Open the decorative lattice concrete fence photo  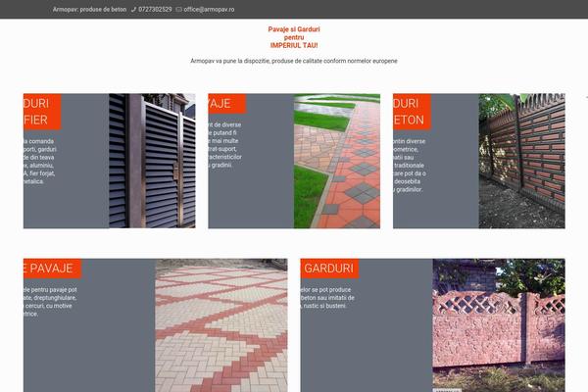(499, 325)
